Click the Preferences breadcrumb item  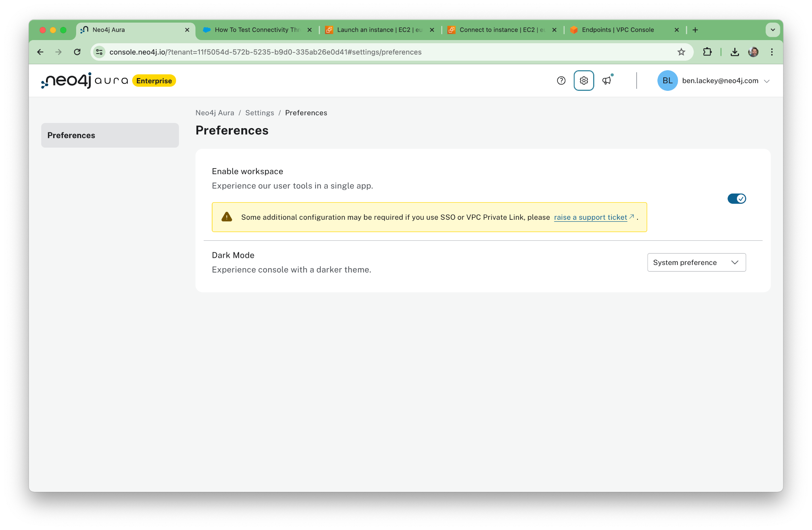pos(306,113)
